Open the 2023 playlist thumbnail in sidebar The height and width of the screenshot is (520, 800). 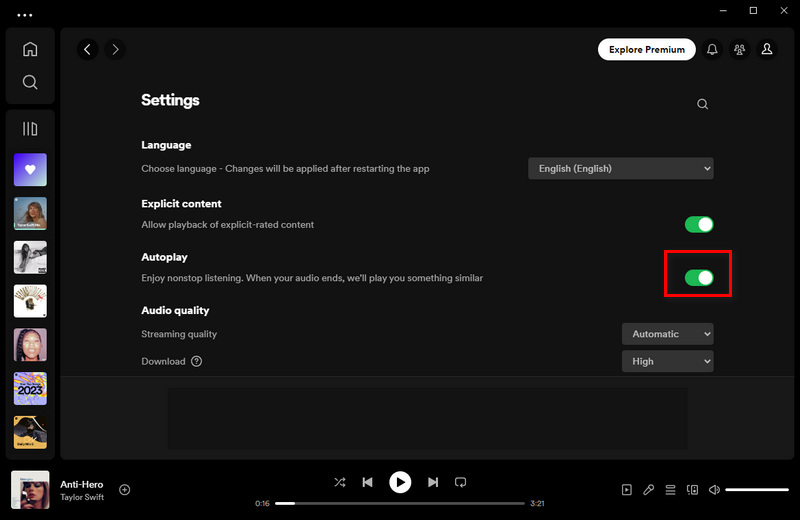pos(30,388)
